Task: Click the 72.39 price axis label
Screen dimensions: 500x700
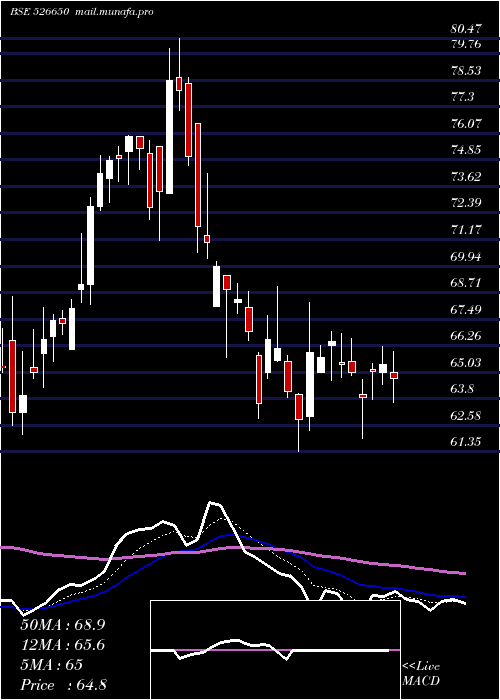Action: point(466,203)
